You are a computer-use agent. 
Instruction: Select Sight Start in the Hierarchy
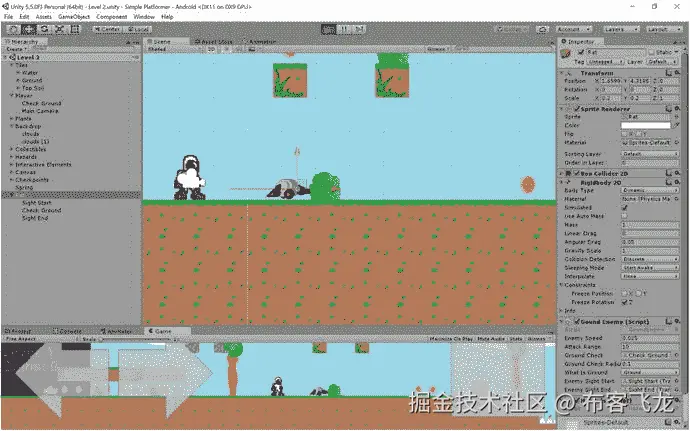pyautogui.click(x=37, y=203)
